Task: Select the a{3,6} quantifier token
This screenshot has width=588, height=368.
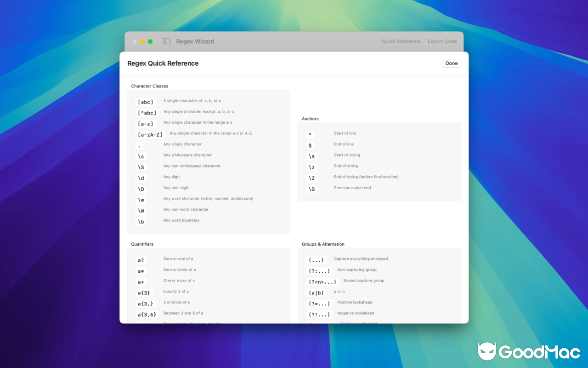Action: click(x=147, y=314)
